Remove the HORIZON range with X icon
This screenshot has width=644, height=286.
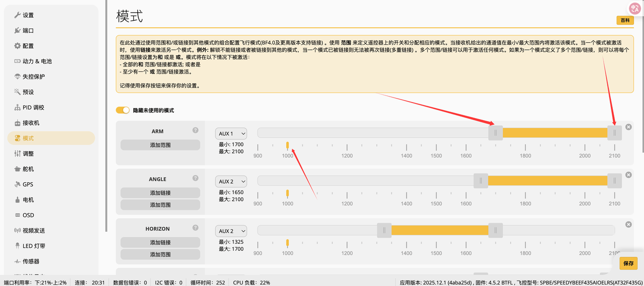coord(628,225)
